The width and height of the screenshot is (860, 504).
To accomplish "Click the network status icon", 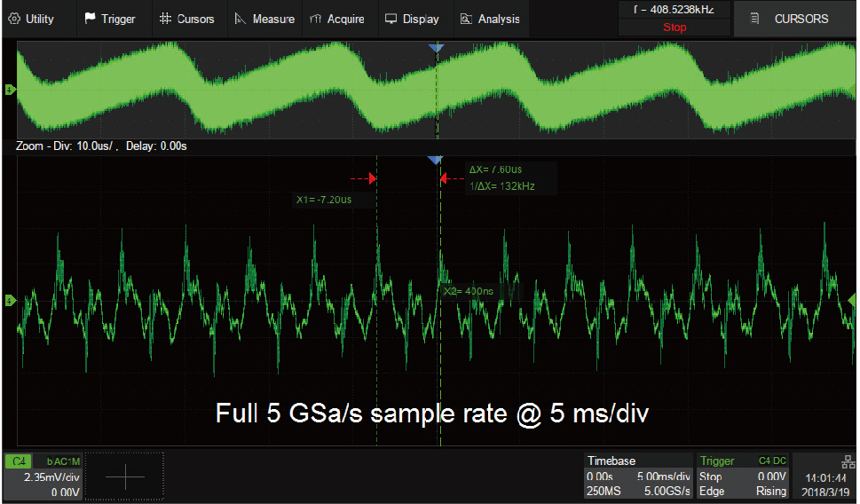I will (847, 461).
